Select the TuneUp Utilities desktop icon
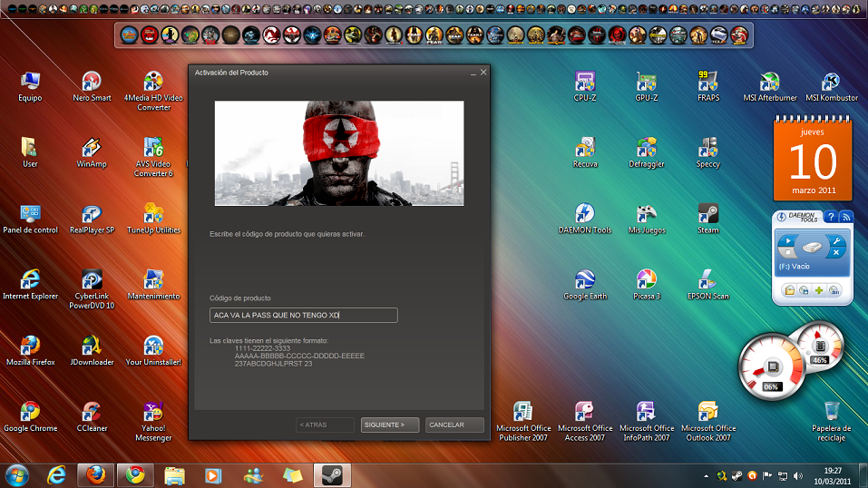This screenshot has width=868, height=488. click(x=153, y=220)
